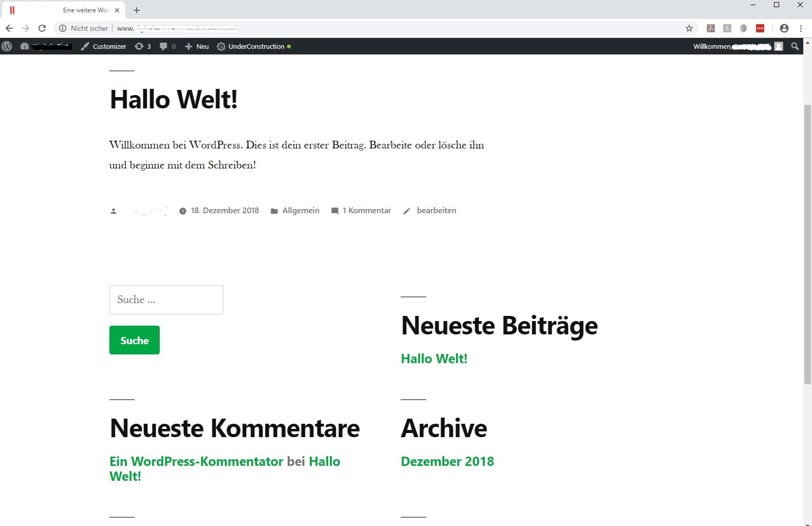
Task: Click the user avatar in admin bar
Action: click(x=779, y=46)
